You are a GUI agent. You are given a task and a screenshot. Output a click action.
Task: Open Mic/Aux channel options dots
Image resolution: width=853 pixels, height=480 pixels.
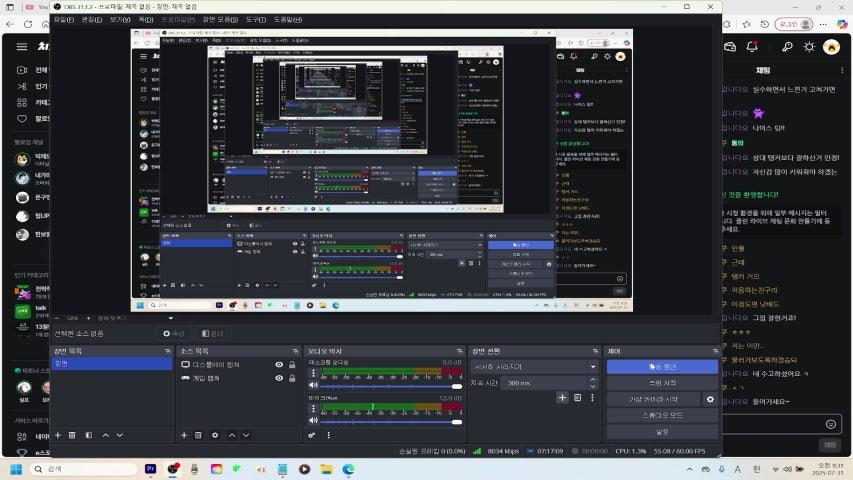[x=313, y=409]
